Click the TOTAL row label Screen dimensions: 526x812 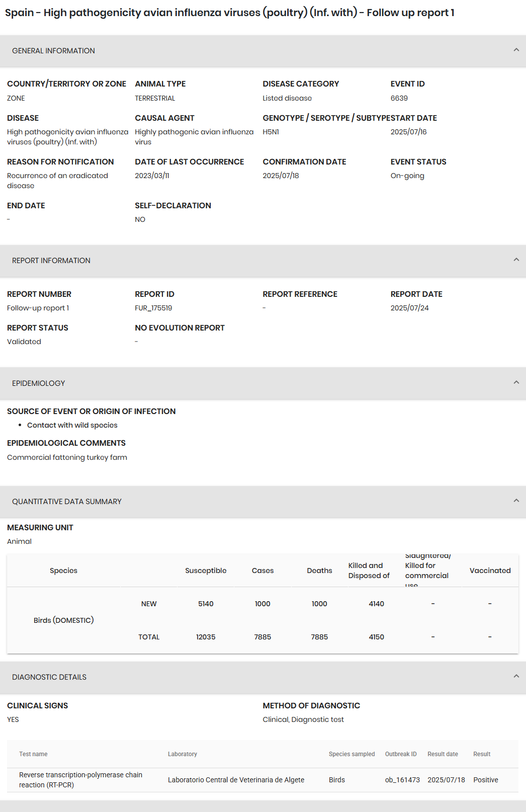[149, 637]
